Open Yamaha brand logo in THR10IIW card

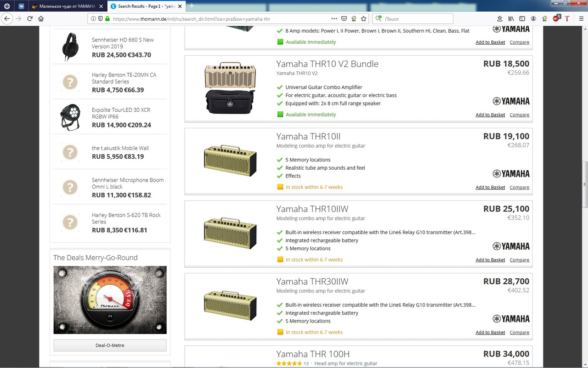(511, 246)
